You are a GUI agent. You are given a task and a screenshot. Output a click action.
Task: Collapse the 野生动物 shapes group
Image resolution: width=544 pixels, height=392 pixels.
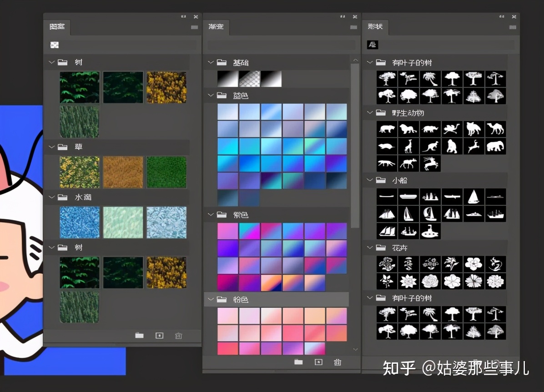(369, 112)
